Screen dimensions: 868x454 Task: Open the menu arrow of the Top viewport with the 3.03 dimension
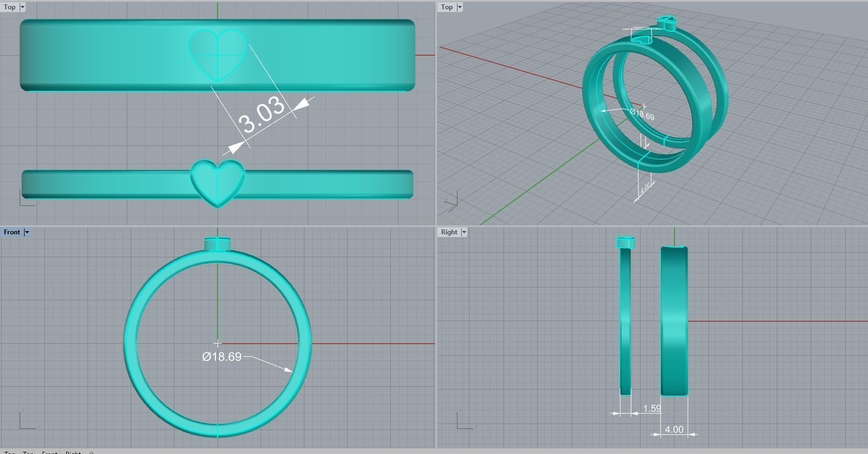(22, 7)
